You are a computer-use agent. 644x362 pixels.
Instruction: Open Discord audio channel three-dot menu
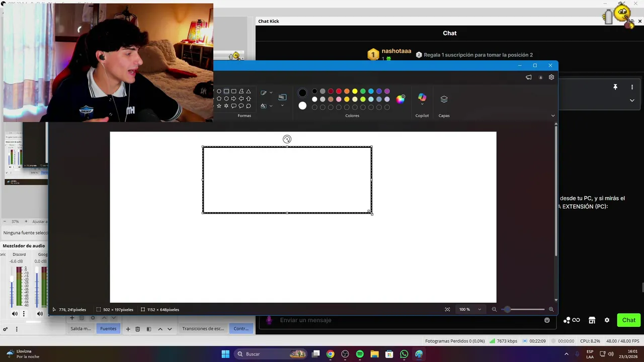[23, 314]
